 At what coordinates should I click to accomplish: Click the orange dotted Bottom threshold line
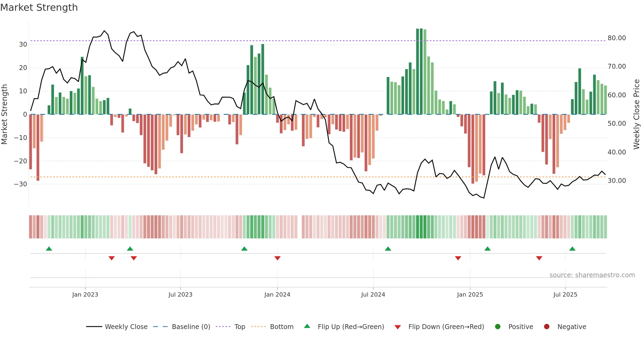tap(318, 177)
